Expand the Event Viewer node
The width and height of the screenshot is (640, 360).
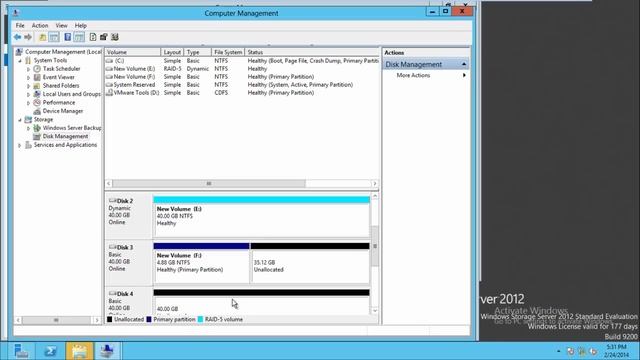[29, 78]
